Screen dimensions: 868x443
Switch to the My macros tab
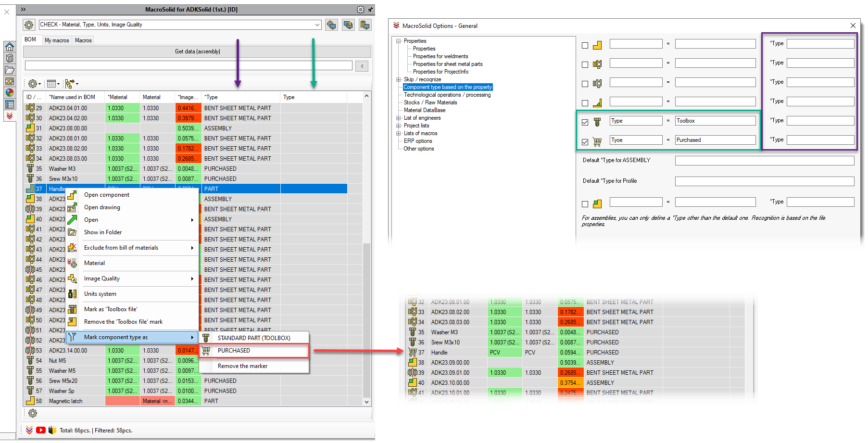57,40
